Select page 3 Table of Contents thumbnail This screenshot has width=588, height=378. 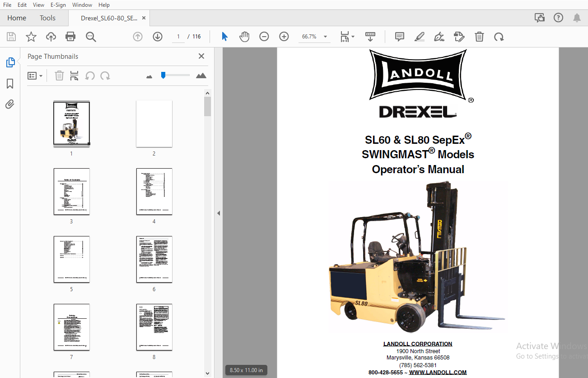click(71, 191)
